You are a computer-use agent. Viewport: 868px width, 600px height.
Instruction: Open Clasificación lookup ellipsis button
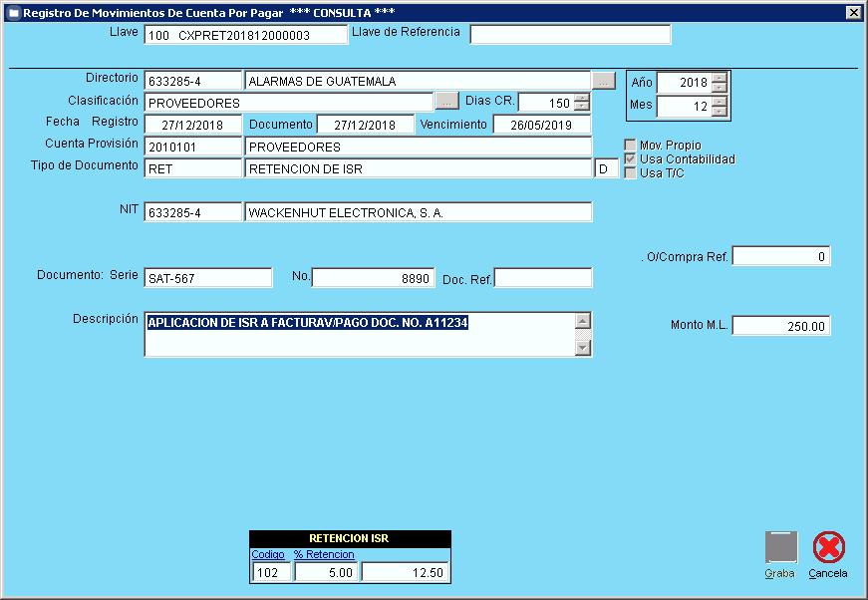click(446, 102)
